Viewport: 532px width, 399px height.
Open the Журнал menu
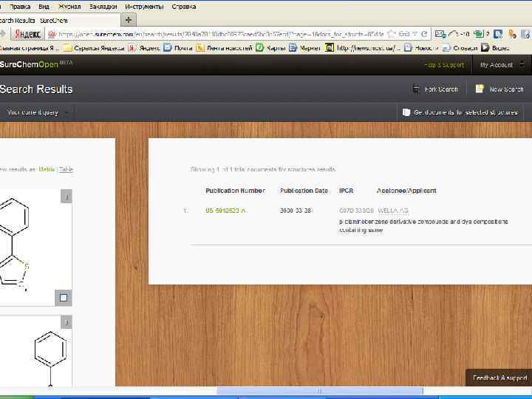(x=69, y=7)
